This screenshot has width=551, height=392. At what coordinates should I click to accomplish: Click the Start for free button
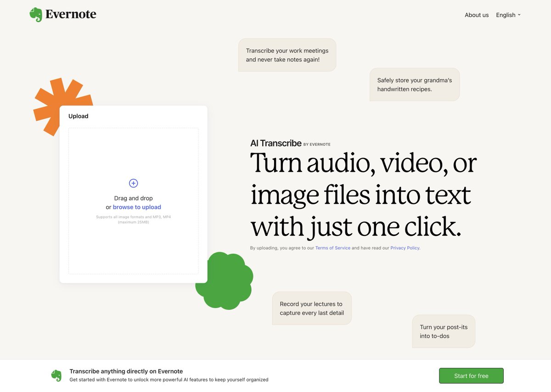471,375
